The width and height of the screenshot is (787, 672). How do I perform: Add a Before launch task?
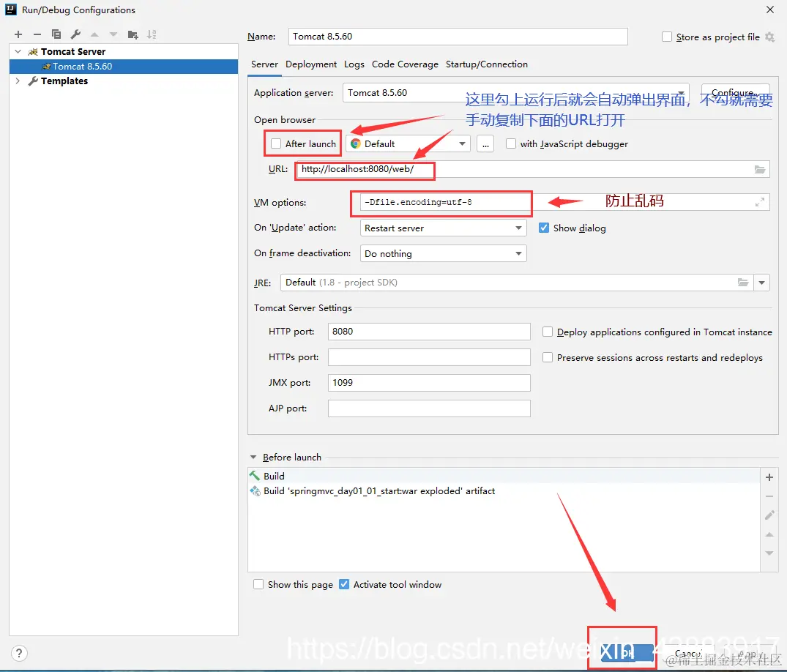pyautogui.click(x=769, y=477)
